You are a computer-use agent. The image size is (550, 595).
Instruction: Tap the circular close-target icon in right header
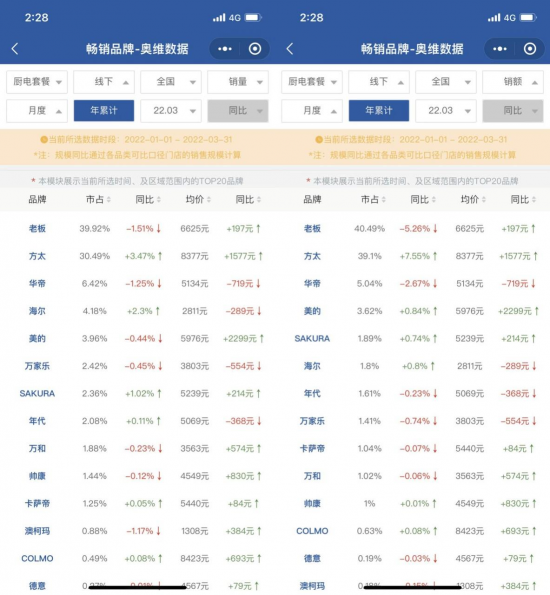click(x=530, y=49)
